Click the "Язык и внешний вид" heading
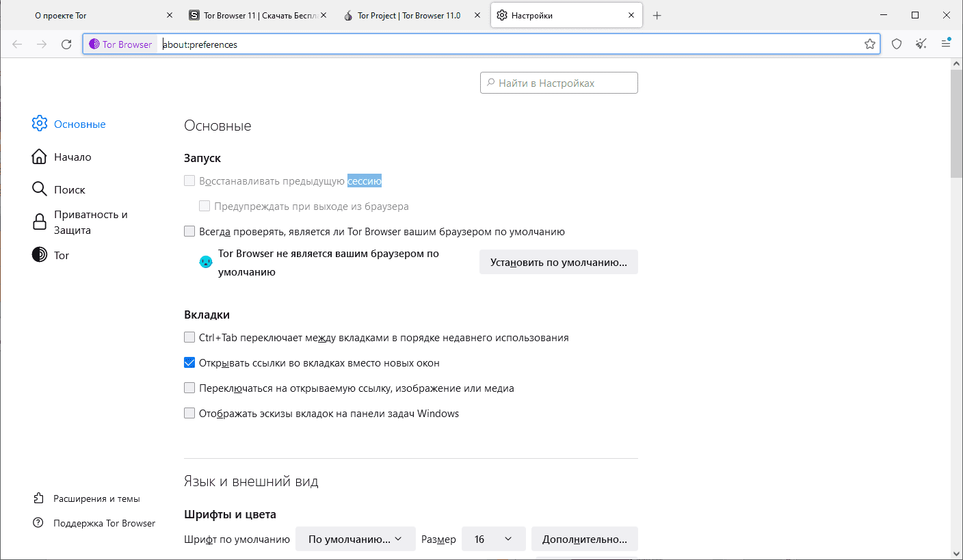 point(251,481)
